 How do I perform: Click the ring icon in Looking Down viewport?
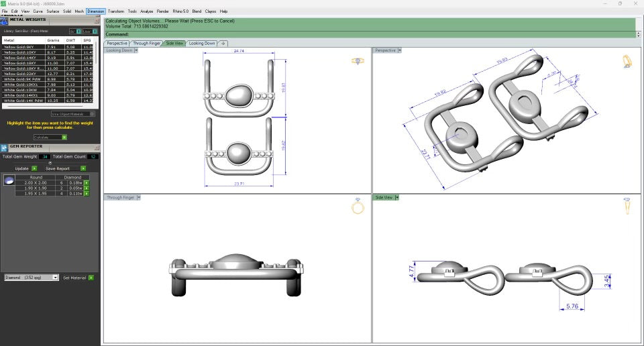tap(358, 61)
